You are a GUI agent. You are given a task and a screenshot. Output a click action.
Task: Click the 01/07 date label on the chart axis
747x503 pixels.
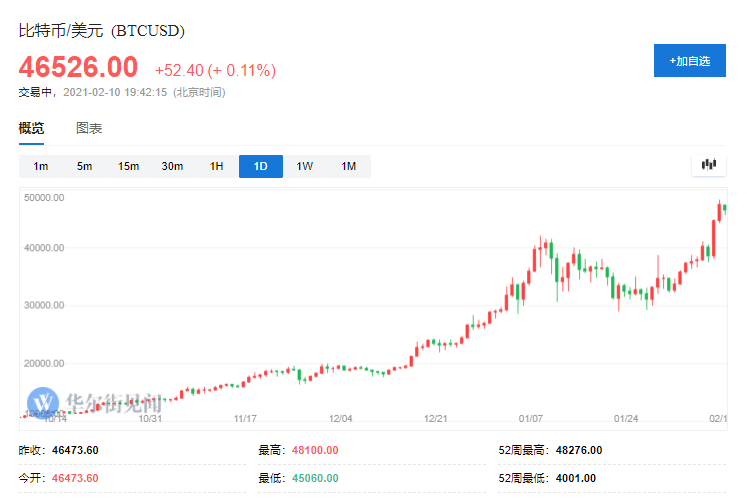tap(532, 419)
